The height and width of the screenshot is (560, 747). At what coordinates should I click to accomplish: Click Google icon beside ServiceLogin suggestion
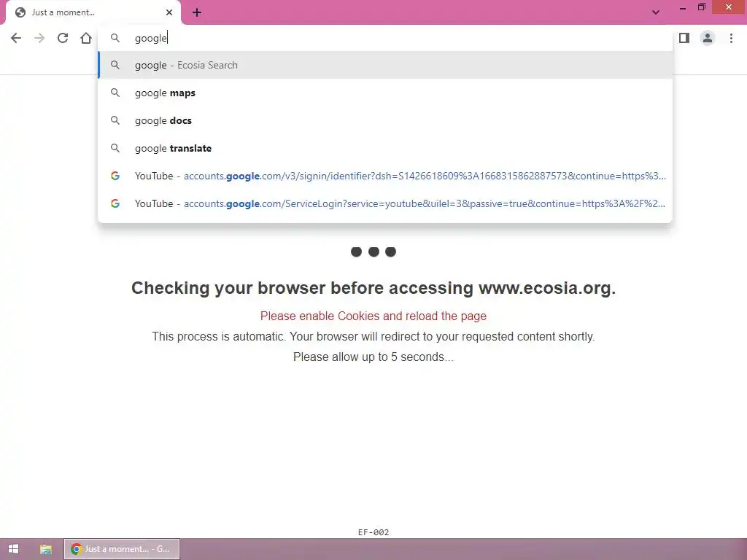point(115,203)
